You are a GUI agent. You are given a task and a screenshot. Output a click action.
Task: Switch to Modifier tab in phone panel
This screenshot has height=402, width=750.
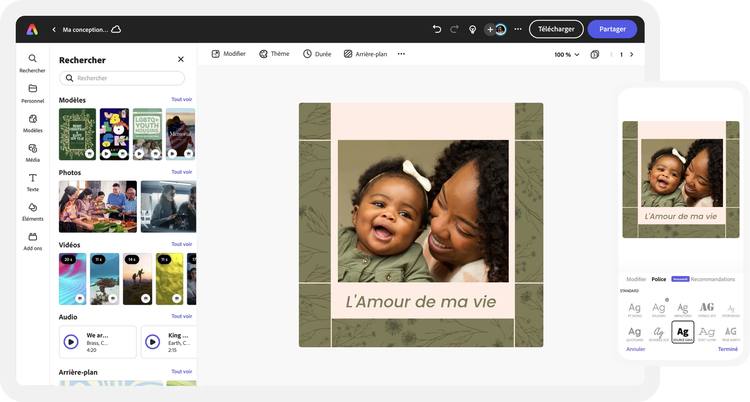636,279
